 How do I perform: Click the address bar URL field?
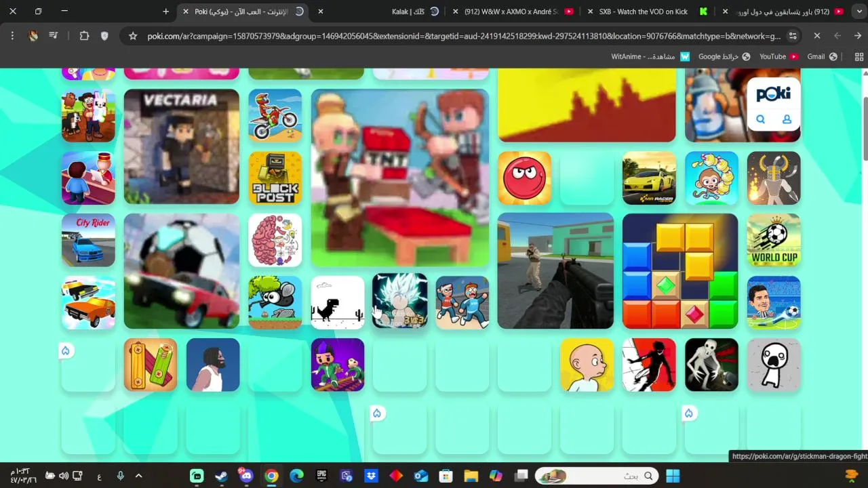464,36
